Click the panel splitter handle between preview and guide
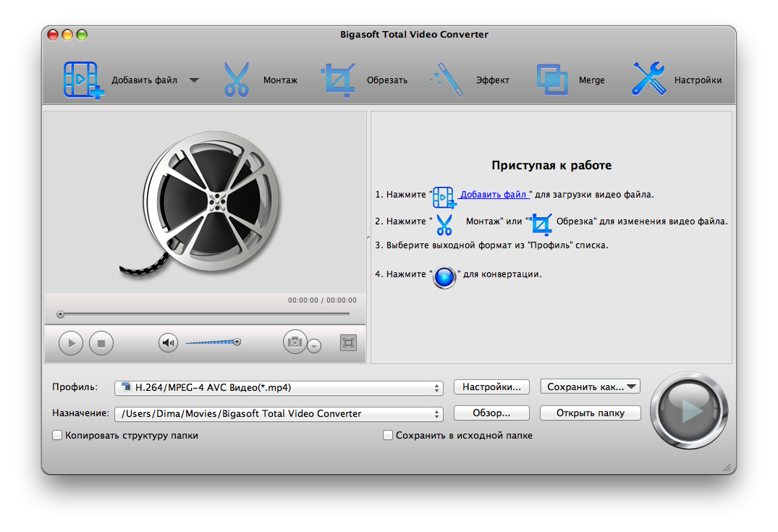Screen dimensions: 778x532 point(368,237)
